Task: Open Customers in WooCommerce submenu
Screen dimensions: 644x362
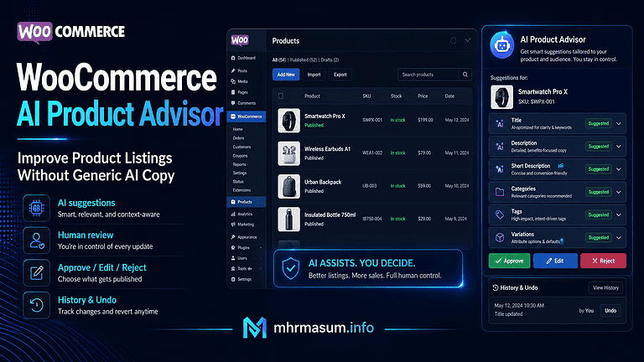Action: pos(241,147)
